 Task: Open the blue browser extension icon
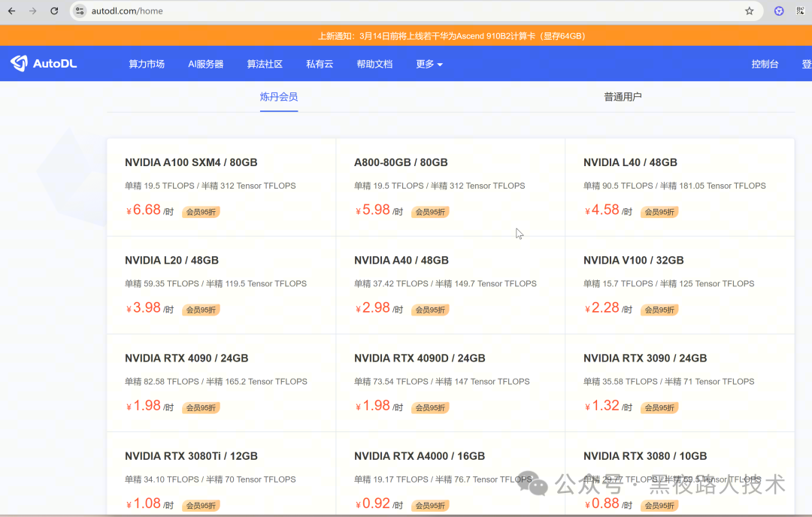(x=779, y=11)
